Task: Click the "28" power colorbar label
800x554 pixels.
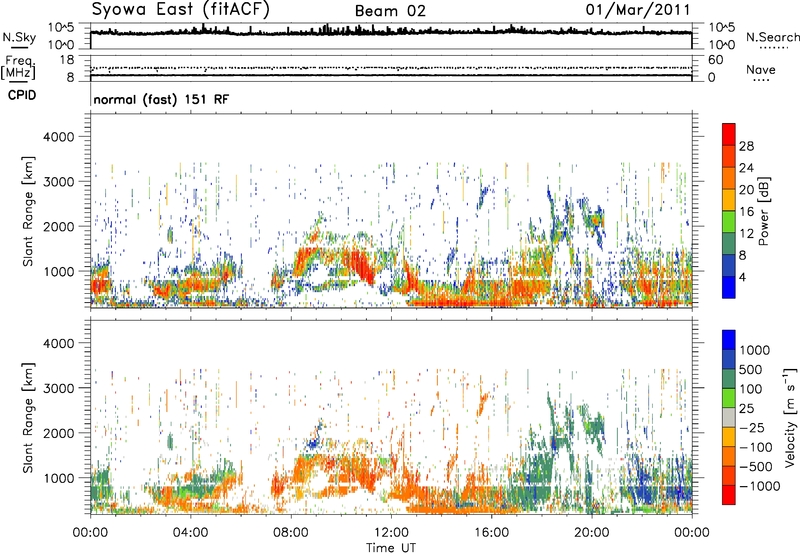Action: coord(746,146)
